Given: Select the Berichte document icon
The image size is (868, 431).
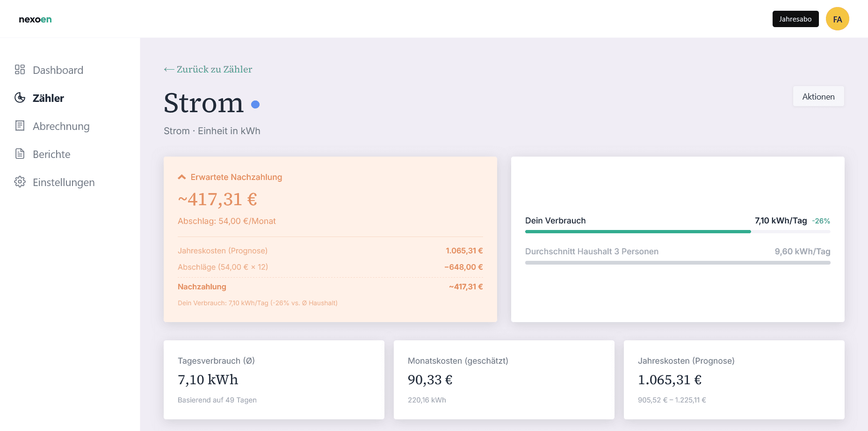Looking at the screenshot, I should (20, 154).
